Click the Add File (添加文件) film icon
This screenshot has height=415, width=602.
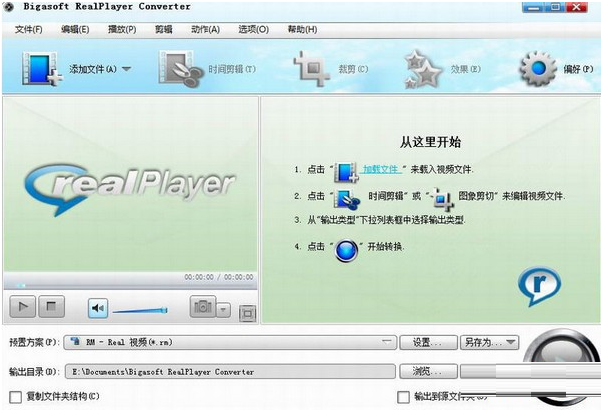pyautogui.click(x=41, y=69)
